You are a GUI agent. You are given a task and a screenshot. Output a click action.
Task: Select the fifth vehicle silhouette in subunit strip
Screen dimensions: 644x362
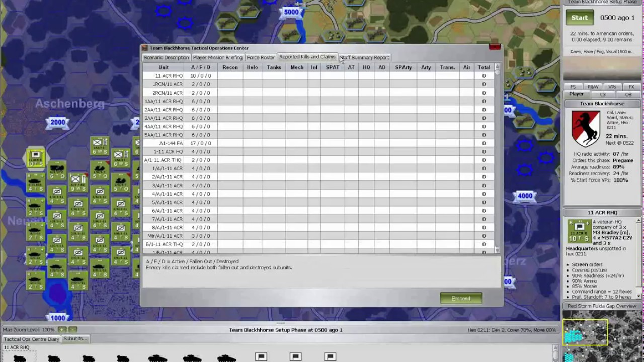click(x=157, y=358)
